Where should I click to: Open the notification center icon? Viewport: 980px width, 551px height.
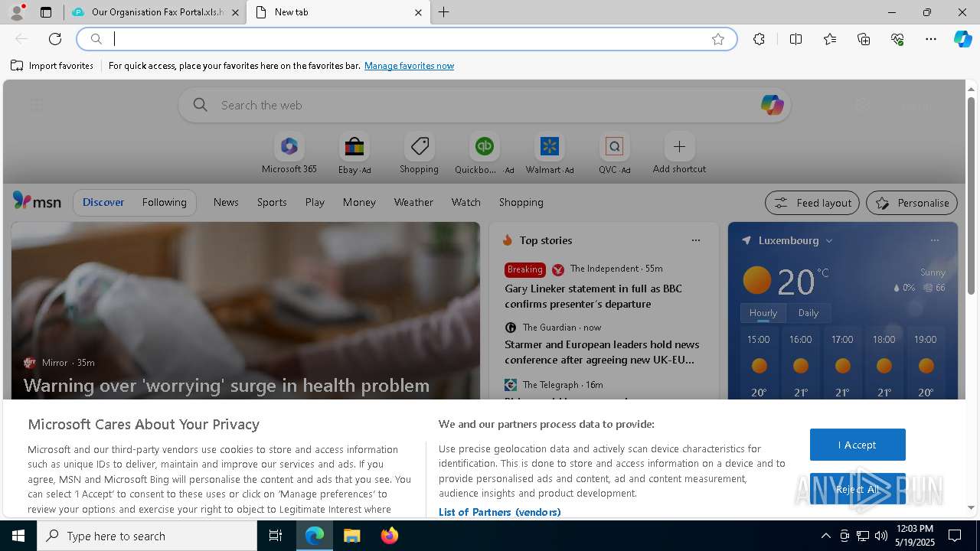pos(955,536)
